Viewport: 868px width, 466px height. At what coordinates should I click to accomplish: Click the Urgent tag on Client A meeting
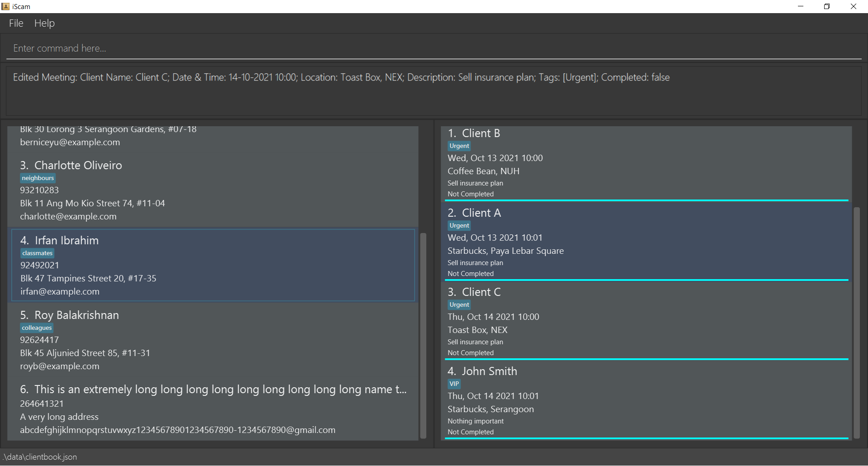tap(459, 226)
